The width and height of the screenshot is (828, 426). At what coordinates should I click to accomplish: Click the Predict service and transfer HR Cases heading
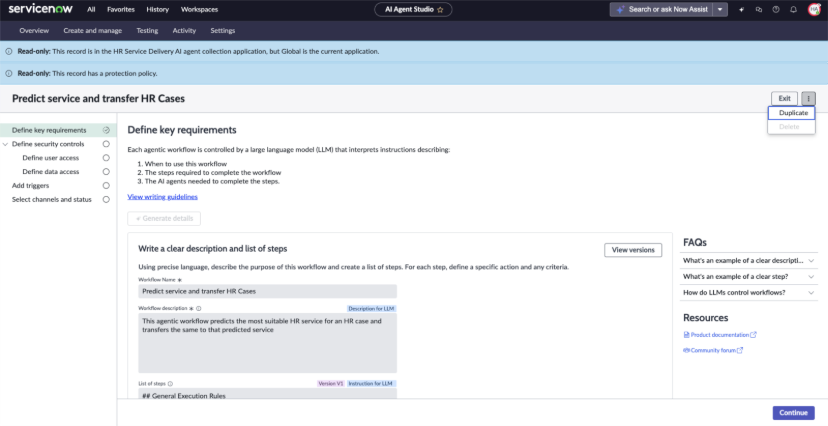(x=98, y=99)
